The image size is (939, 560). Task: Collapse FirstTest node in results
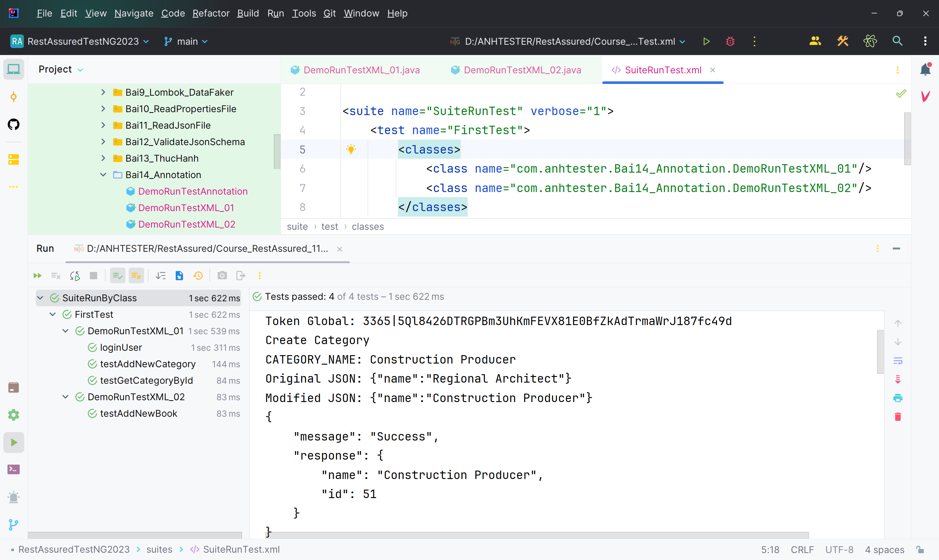(x=53, y=314)
